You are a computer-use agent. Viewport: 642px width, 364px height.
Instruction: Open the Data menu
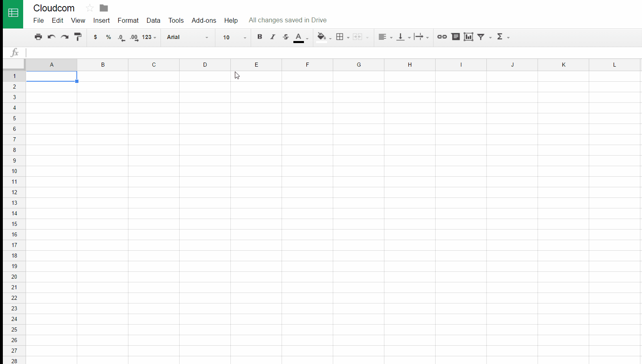(153, 20)
